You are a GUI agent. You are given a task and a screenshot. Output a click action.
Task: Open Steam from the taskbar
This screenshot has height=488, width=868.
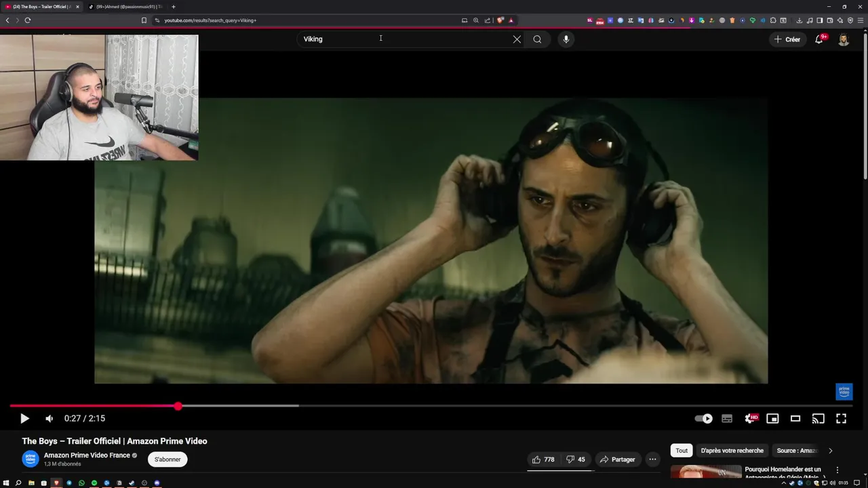132,483
